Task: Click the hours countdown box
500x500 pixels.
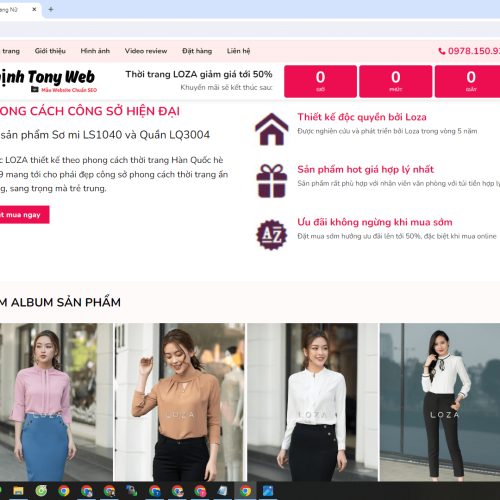Action: point(320,81)
